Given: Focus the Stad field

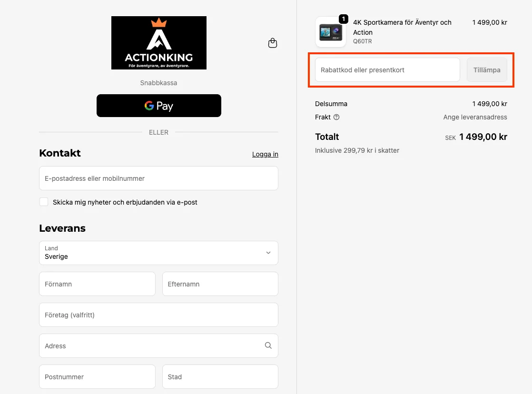Looking at the screenshot, I should 220,377.
